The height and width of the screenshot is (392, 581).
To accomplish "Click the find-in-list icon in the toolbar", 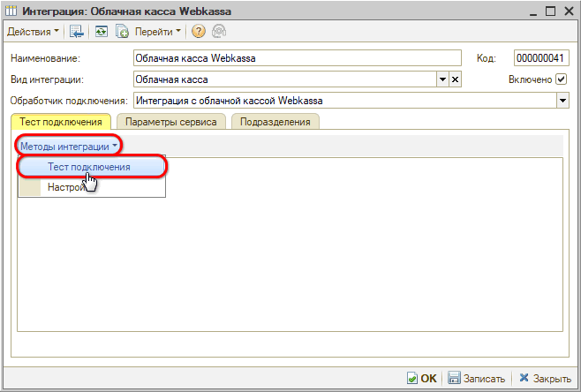I will click(77, 32).
